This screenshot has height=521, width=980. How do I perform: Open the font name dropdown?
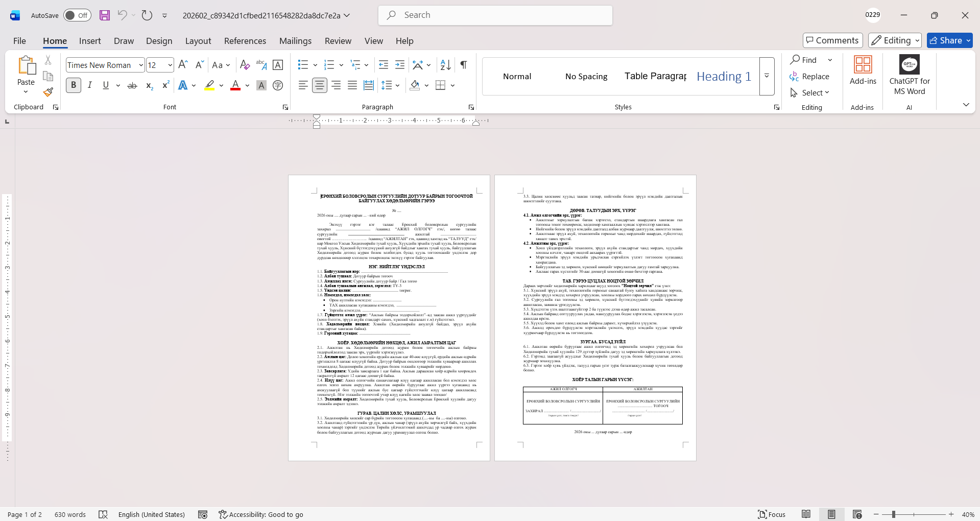[x=141, y=65]
